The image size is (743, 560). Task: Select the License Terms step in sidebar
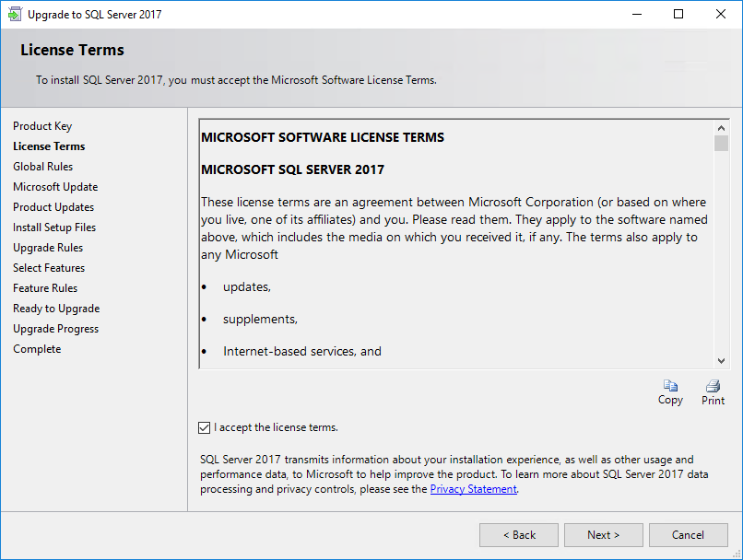point(49,146)
